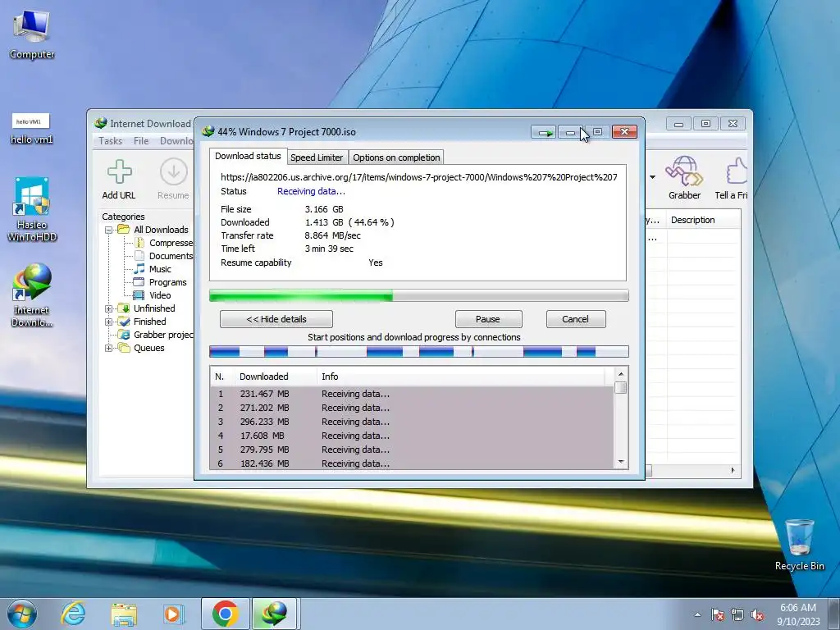
Task: Open Options on completion tab
Action: tap(396, 157)
